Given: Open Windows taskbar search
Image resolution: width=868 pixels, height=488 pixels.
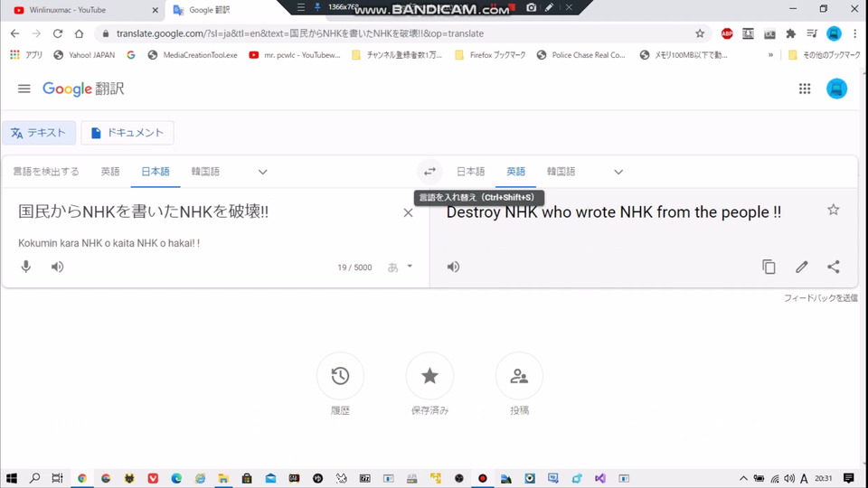Looking at the screenshot, I should coord(34,478).
